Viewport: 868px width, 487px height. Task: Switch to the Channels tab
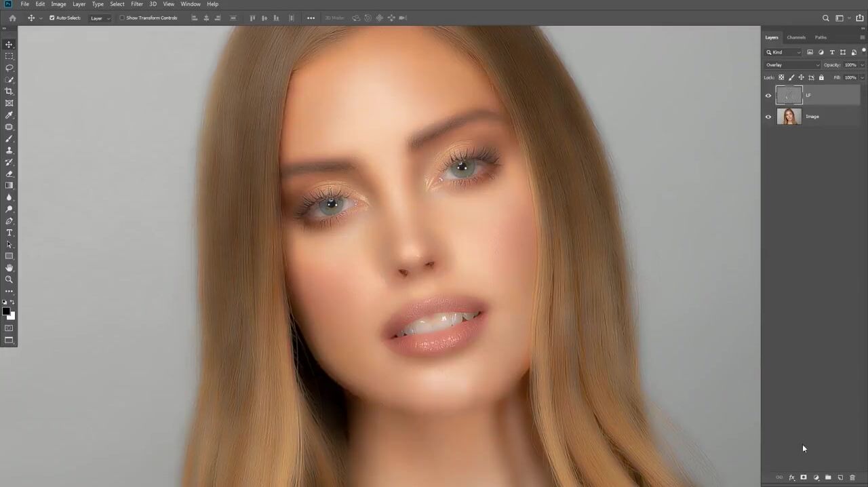point(796,37)
